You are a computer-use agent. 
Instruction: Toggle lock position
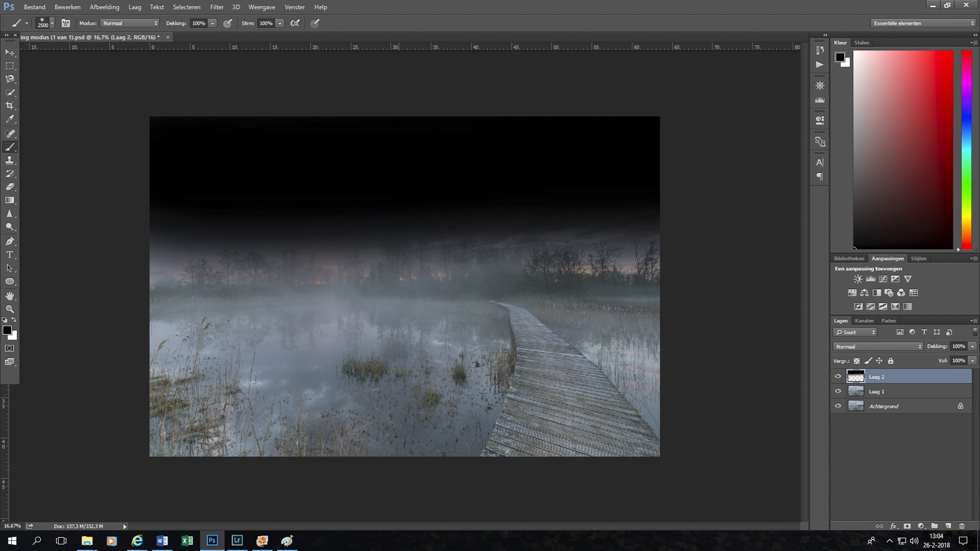tap(879, 361)
